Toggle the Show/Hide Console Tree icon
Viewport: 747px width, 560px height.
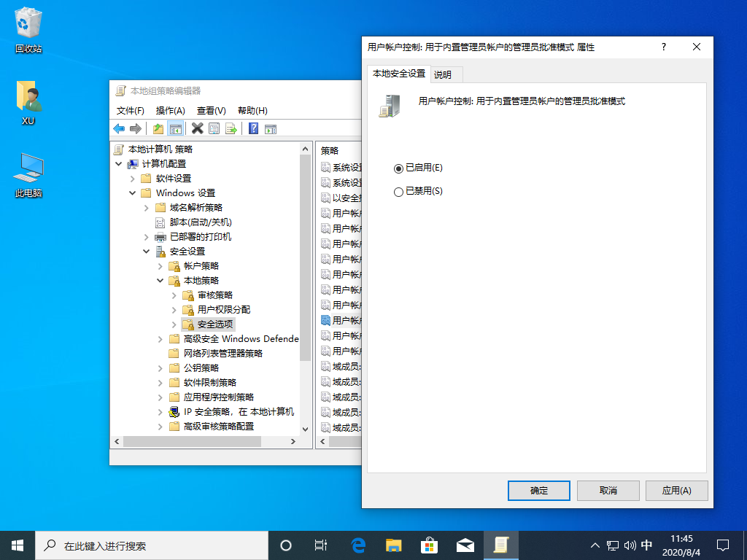point(175,128)
